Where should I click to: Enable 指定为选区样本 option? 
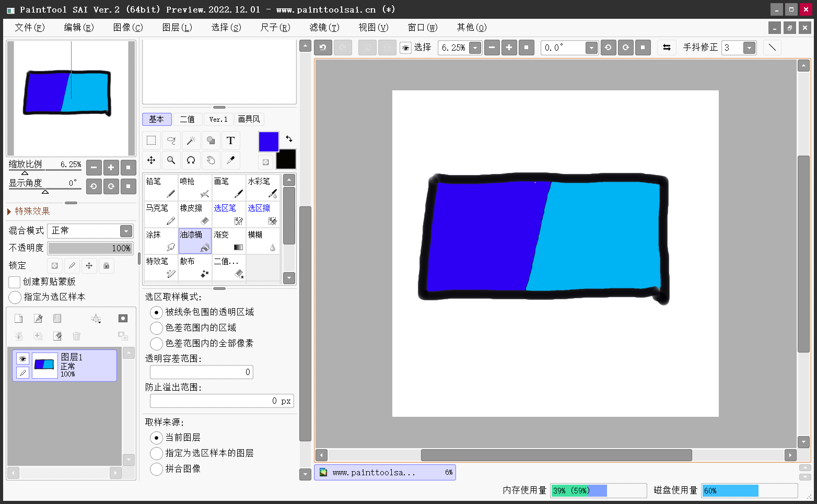(15, 297)
